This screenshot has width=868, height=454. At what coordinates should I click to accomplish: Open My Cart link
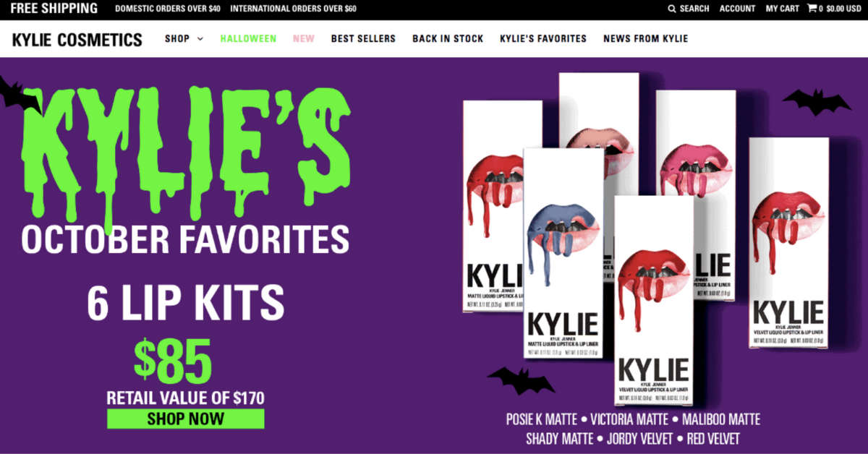[782, 9]
